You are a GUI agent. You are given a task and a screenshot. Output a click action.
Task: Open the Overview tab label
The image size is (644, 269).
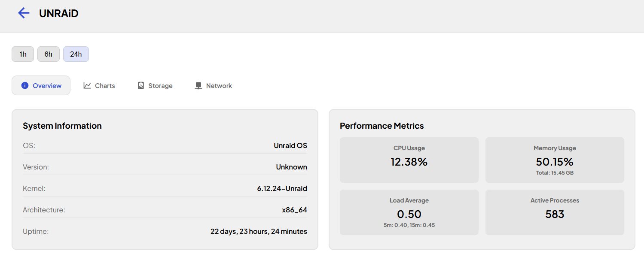coord(47,85)
